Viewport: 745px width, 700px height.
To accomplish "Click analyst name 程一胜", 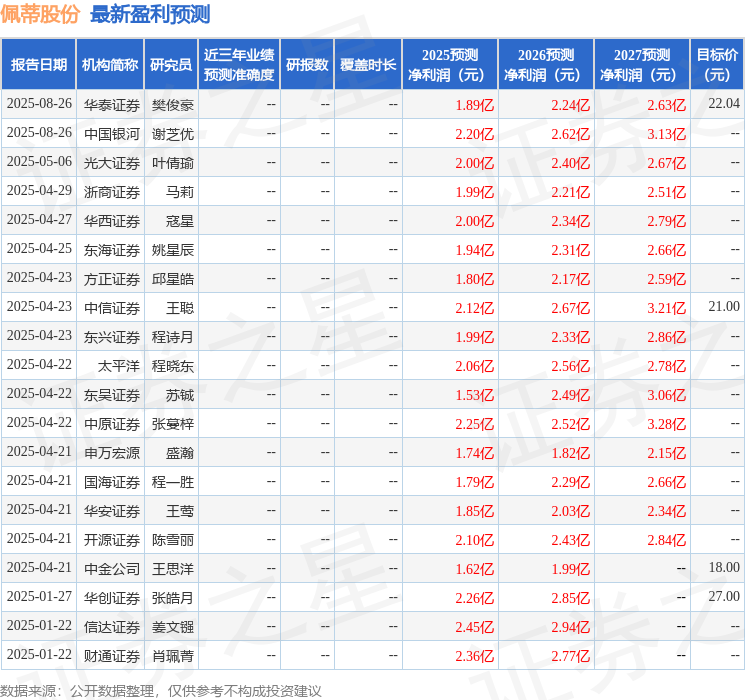I will [x=173, y=482].
